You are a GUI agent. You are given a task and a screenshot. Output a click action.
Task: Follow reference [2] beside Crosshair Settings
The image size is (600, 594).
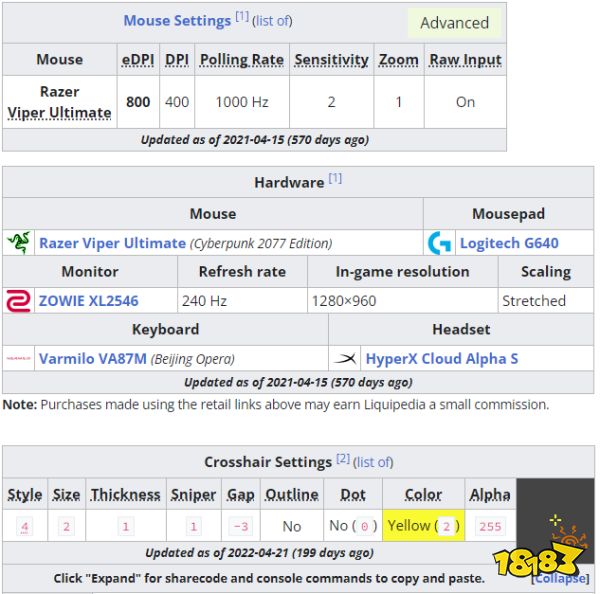(x=343, y=458)
